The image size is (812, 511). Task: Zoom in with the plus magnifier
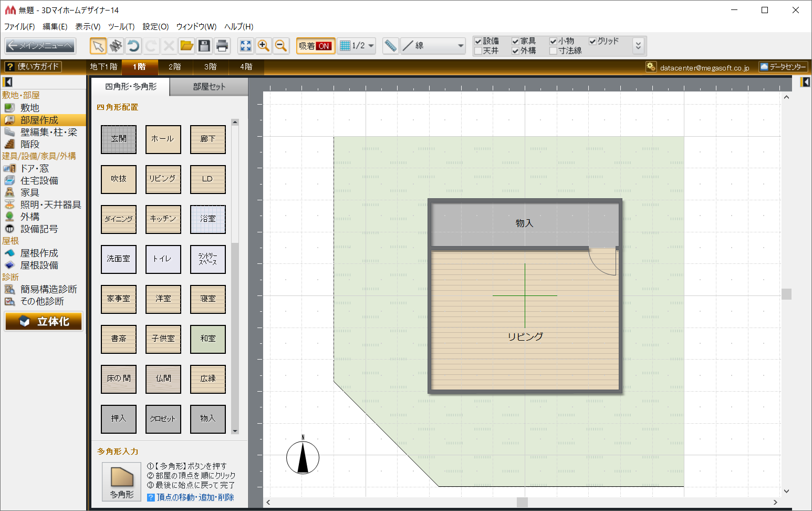click(x=263, y=46)
